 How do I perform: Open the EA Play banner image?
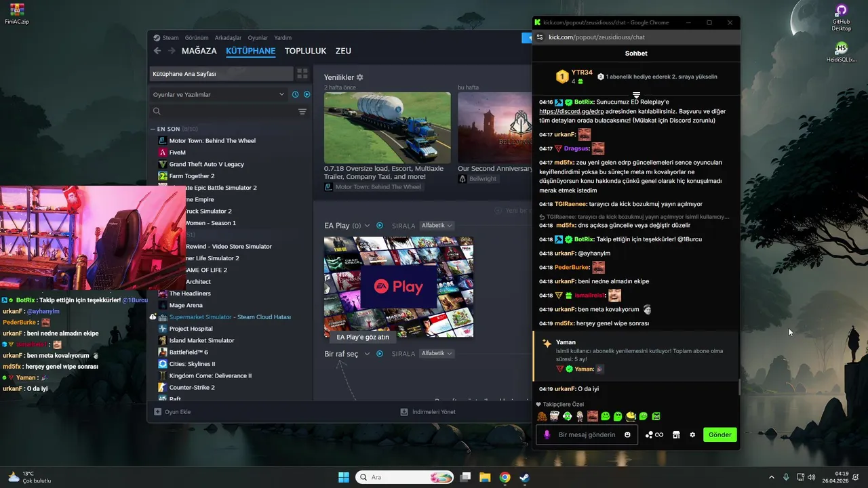click(399, 287)
